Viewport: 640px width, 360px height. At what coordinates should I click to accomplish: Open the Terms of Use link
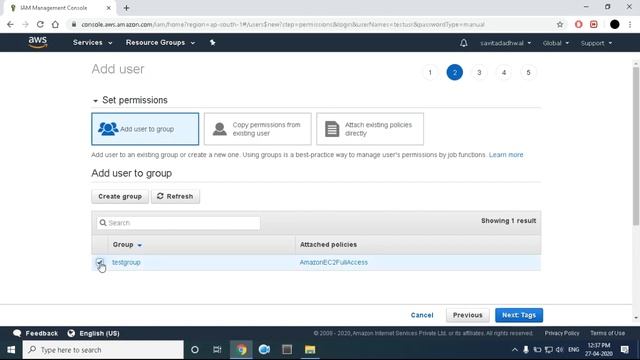pyautogui.click(x=607, y=333)
